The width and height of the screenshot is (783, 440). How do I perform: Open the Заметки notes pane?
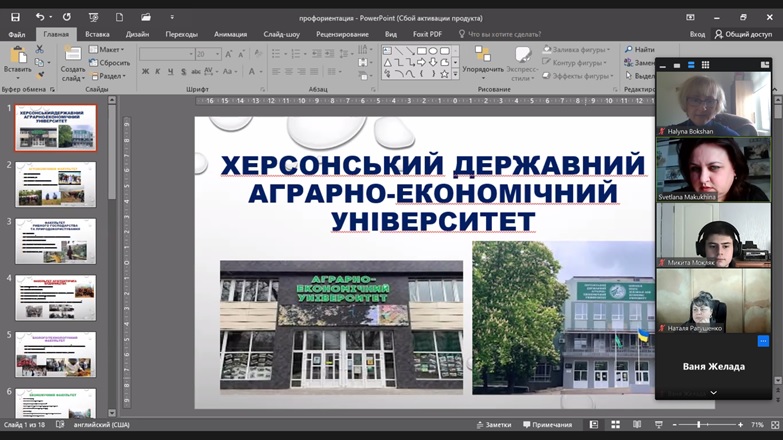493,425
